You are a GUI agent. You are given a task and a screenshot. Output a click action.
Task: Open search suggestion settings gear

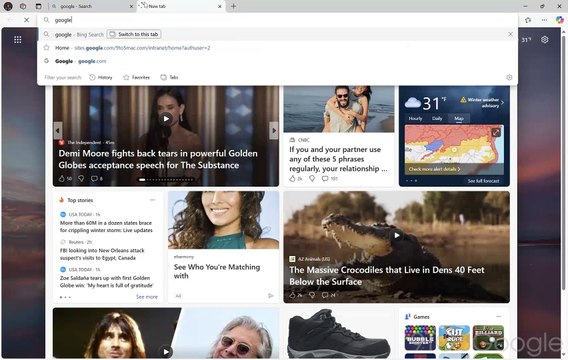509,77
